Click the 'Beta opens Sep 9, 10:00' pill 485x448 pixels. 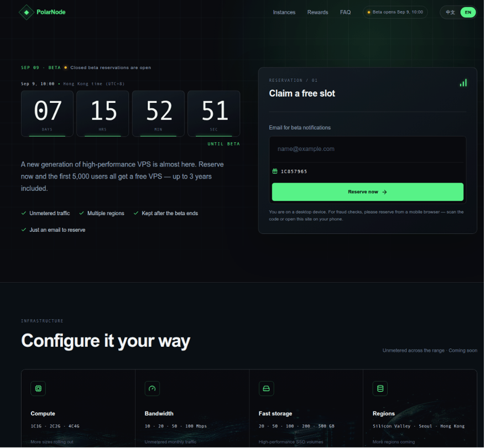click(x=395, y=12)
